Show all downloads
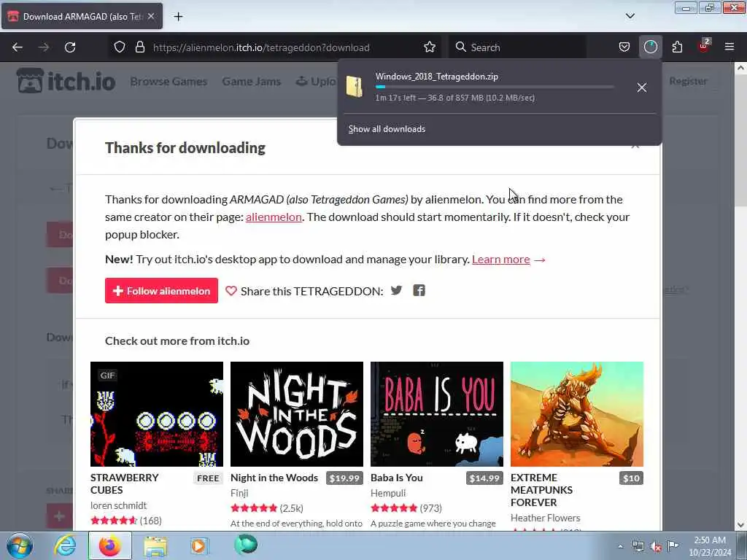 coord(387,129)
